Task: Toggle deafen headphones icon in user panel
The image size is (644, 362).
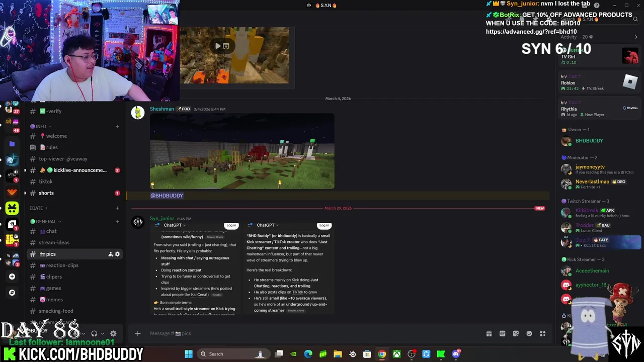Action: pos(94,333)
